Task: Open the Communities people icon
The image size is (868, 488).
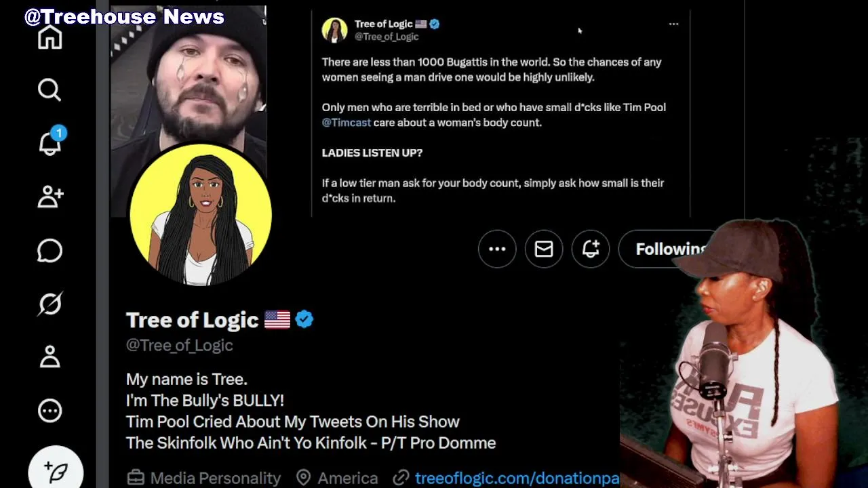Action: coord(50,197)
